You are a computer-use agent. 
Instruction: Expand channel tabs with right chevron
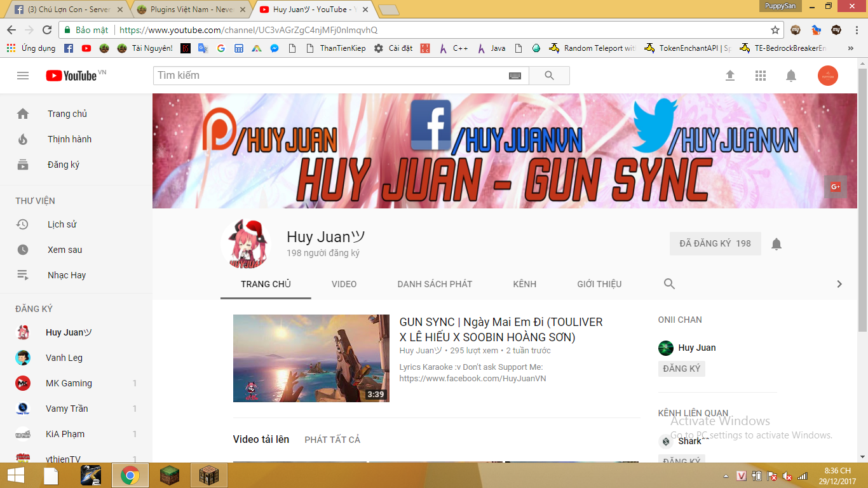point(839,284)
